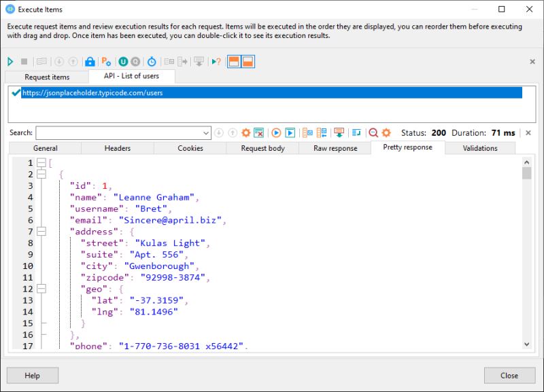The image size is (544, 392).
Task: Click the Status 200 value
Action: [439, 132]
